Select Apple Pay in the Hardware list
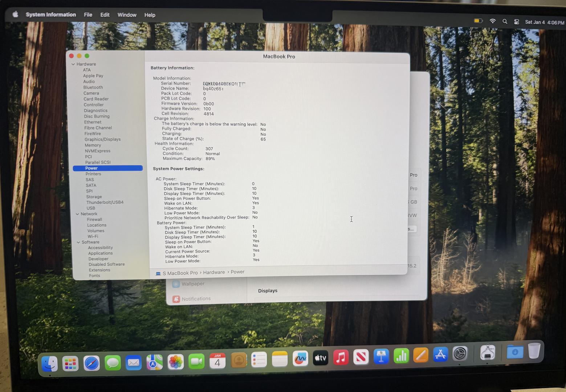 93,76
